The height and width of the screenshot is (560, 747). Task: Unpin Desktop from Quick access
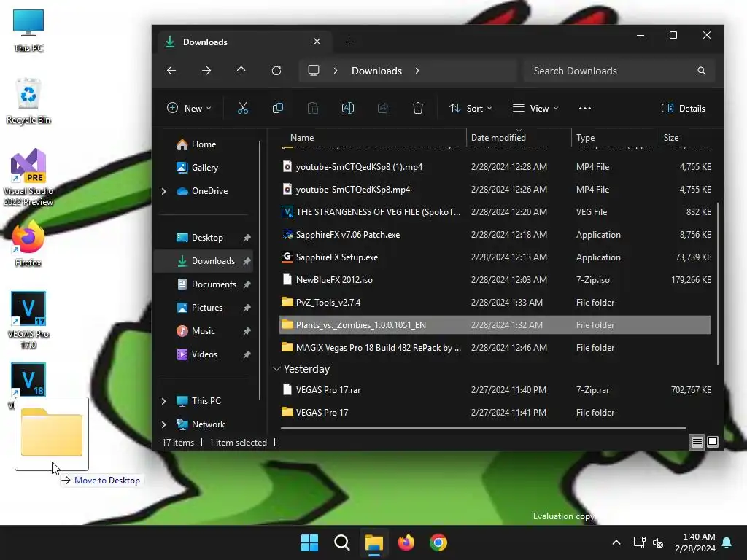[x=247, y=238]
